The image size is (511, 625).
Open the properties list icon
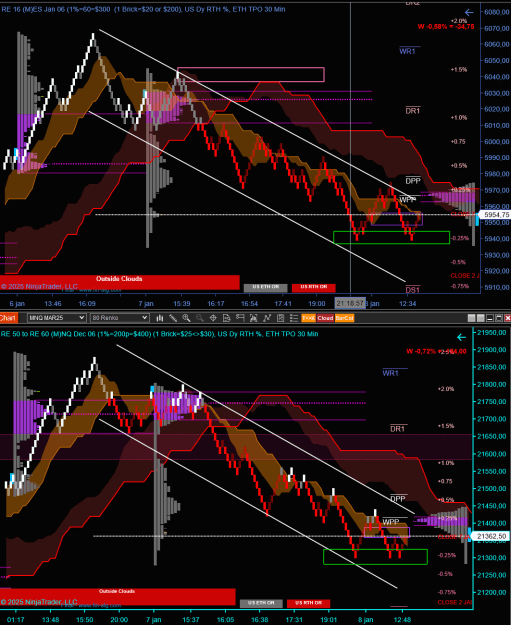click(x=294, y=318)
